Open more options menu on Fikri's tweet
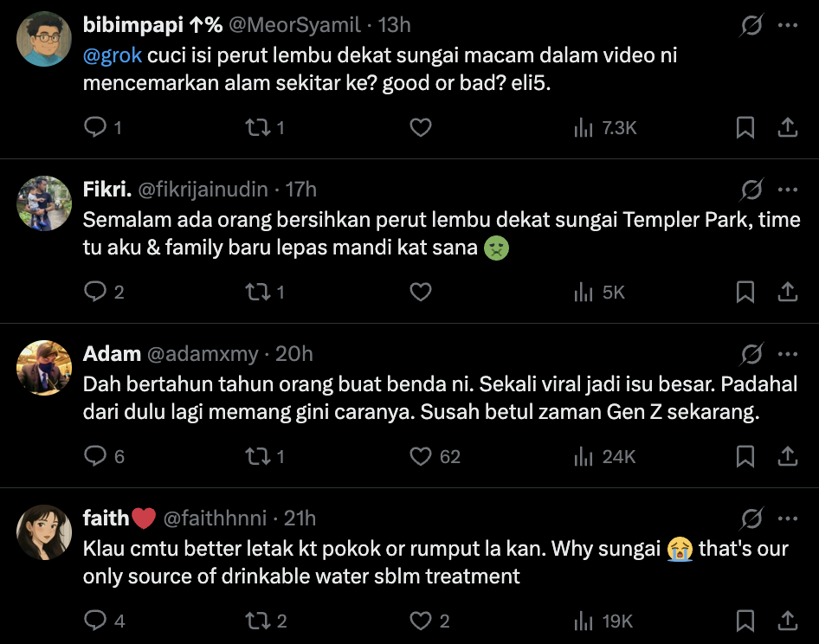Viewport: 819px width, 644px height. click(x=787, y=190)
